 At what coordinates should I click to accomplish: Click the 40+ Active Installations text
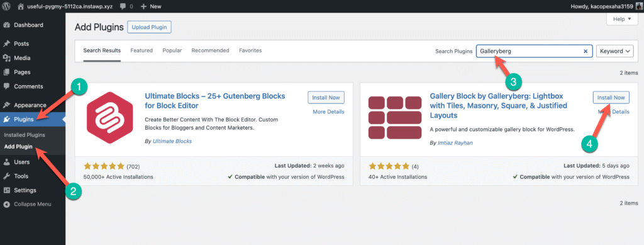pos(397,177)
